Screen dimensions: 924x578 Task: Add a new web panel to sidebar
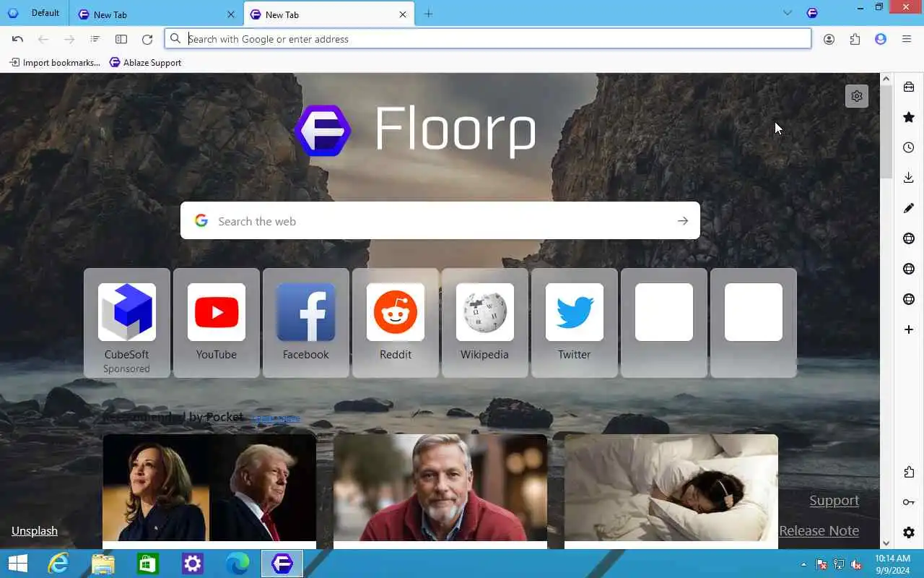pyautogui.click(x=909, y=329)
